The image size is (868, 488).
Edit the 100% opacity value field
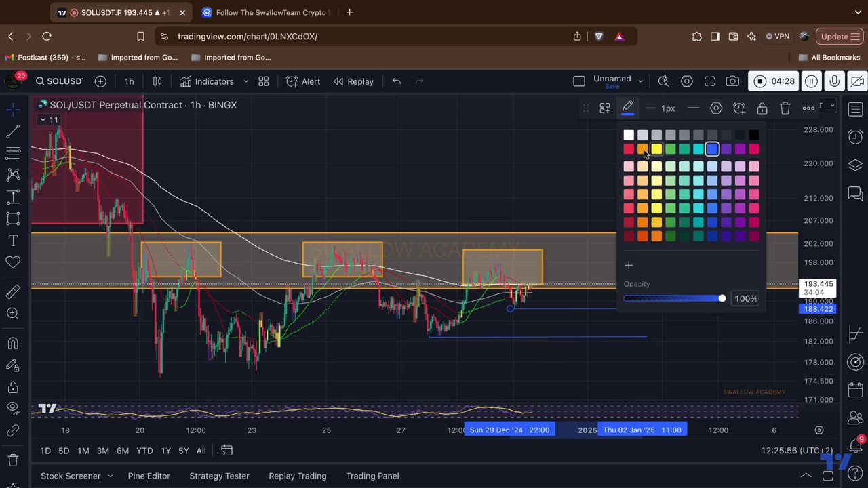(746, 298)
